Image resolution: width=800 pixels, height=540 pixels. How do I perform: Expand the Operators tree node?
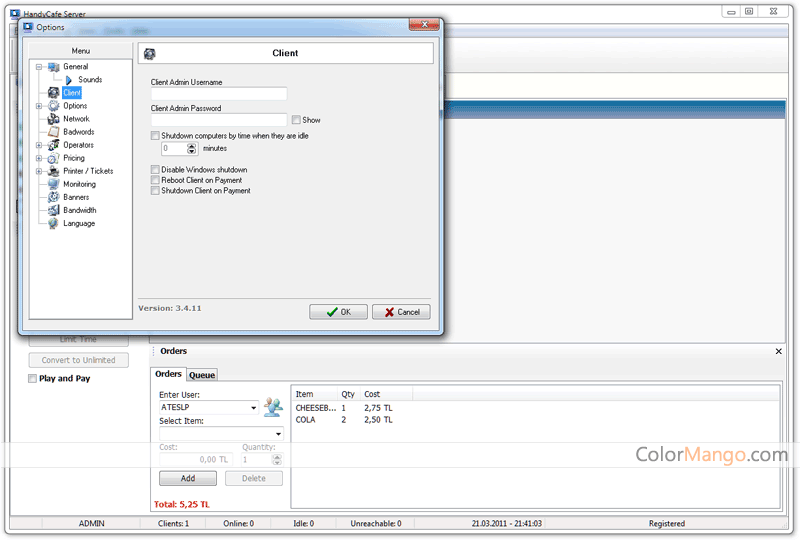(39, 145)
